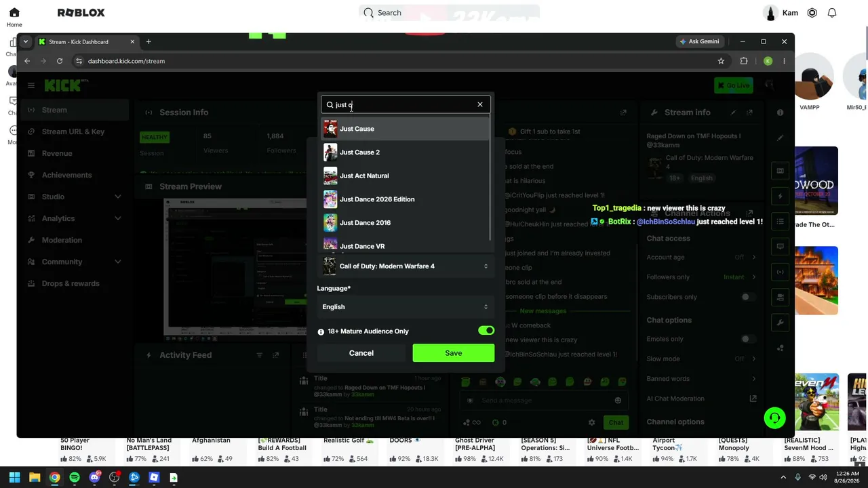868x488 pixels.
Task: Open AI Chat Moderation external link icon
Action: tap(753, 399)
